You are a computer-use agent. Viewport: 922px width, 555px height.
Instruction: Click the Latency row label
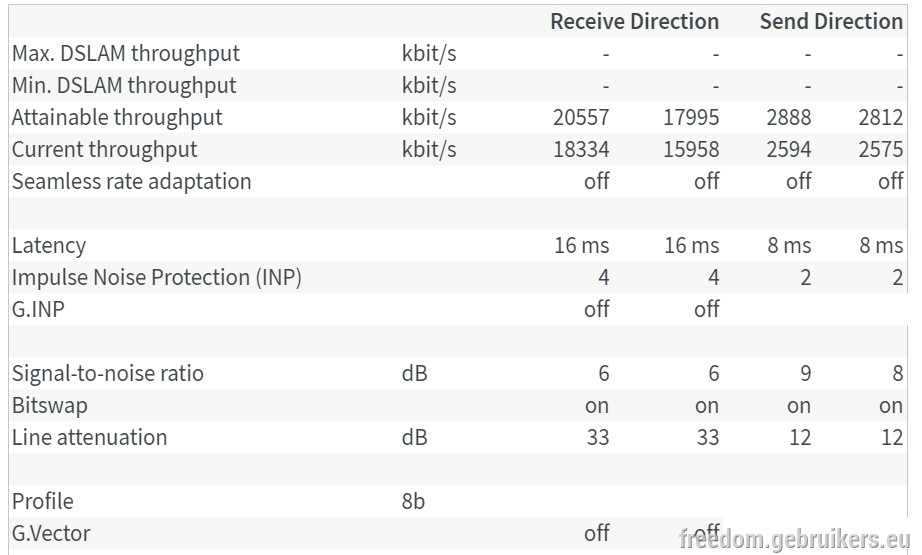pyautogui.click(x=49, y=246)
